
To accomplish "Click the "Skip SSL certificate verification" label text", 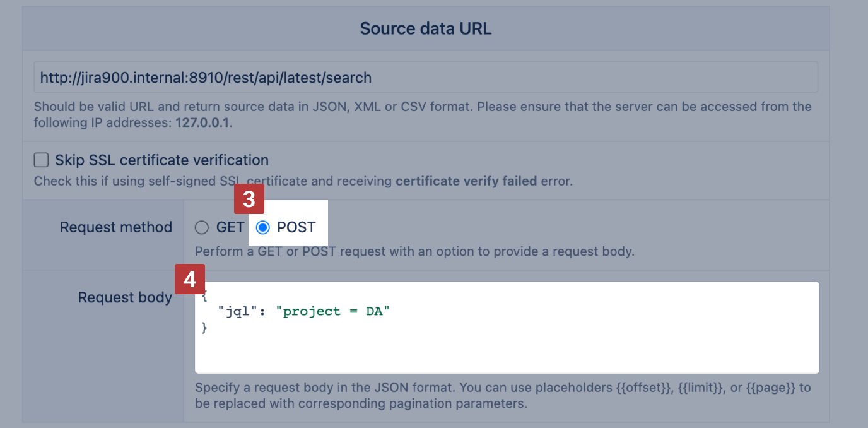I will (x=161, y=160).
